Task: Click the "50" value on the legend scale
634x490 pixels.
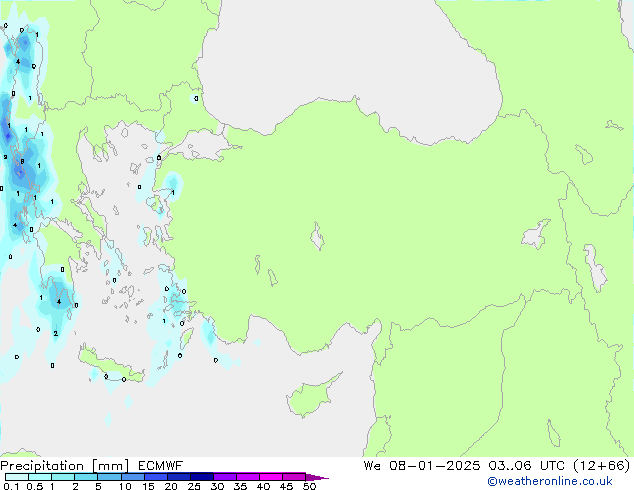Action: tap(309, 487)
